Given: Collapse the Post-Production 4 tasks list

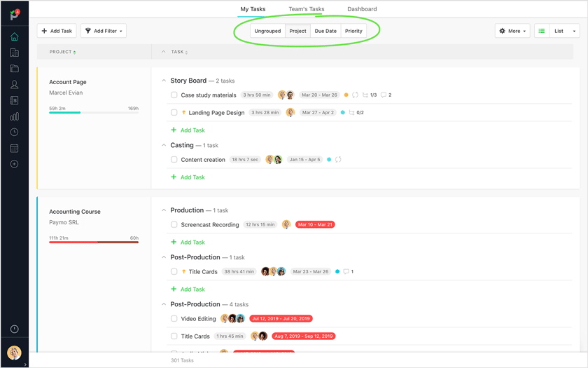Looking at the screenshot, I should point(164,304).
